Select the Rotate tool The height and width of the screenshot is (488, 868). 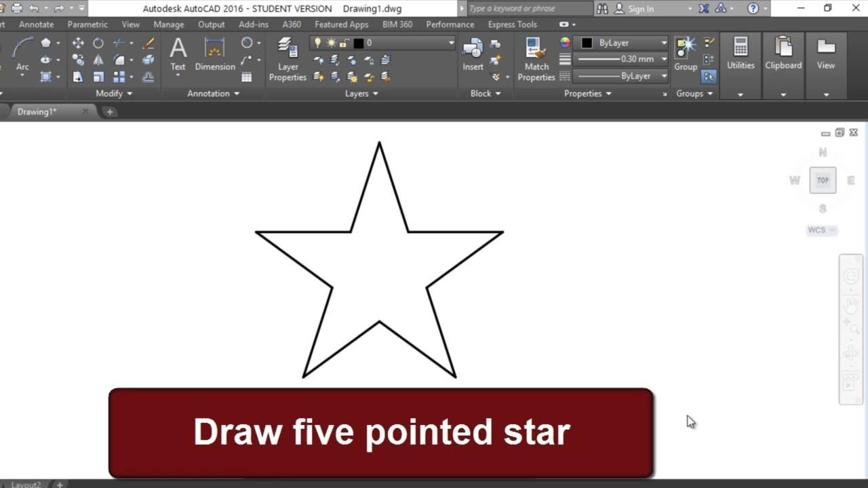pyautogui.click(x=98, y=43)
